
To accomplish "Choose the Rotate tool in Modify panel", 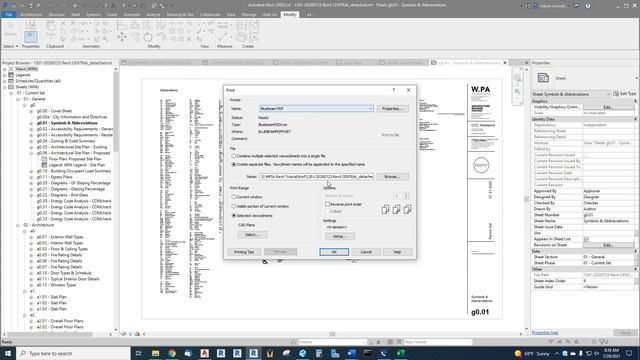I will [148, 38].
